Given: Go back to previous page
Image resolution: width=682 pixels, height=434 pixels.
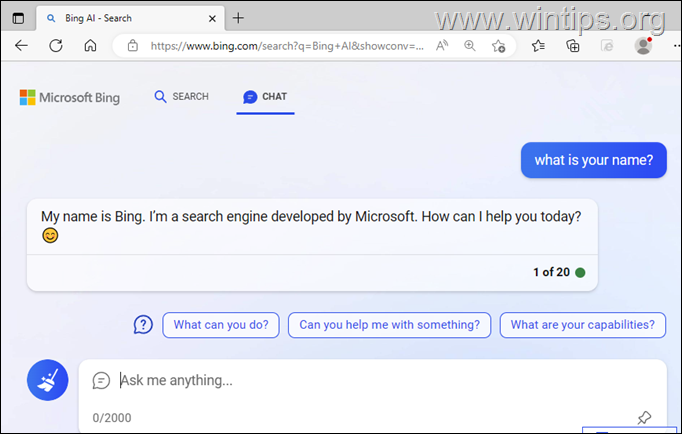Looking at the screenshot, I should tap(21, 45).
